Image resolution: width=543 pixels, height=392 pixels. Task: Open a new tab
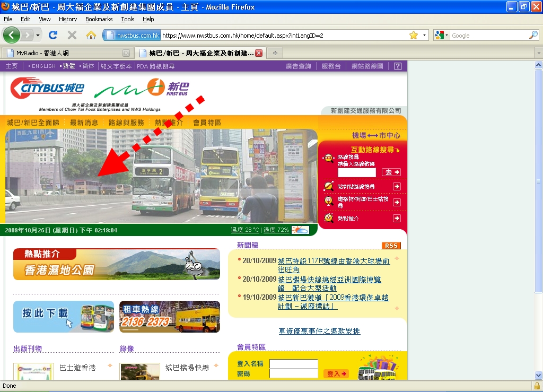[x=275, y=53]
